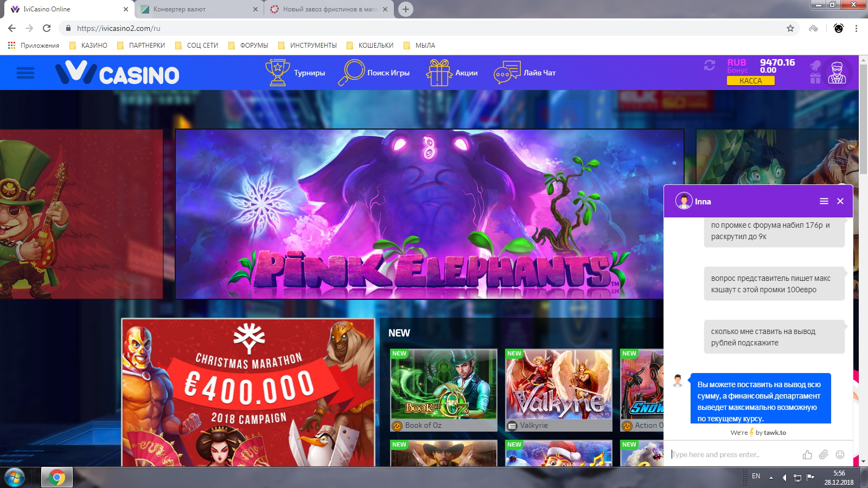Show hidden tray icons arrow

[x=771, y=478]
